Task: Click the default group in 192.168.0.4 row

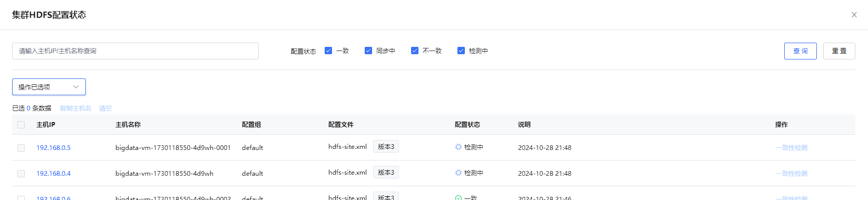Action: coord(252,174)
